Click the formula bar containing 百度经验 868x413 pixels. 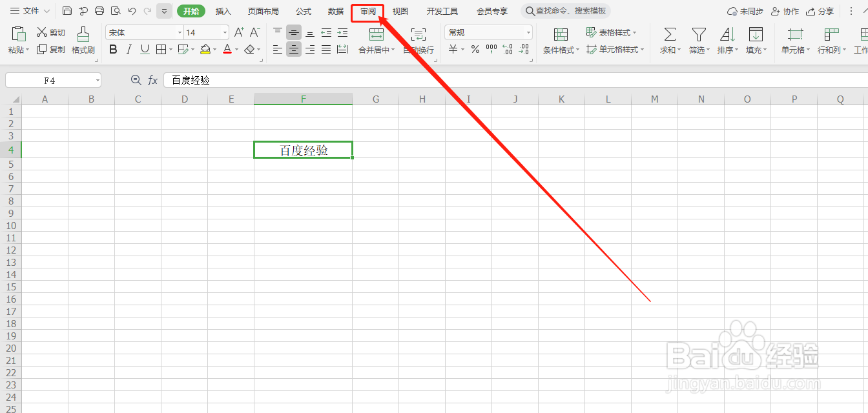(x=515, y=80)
